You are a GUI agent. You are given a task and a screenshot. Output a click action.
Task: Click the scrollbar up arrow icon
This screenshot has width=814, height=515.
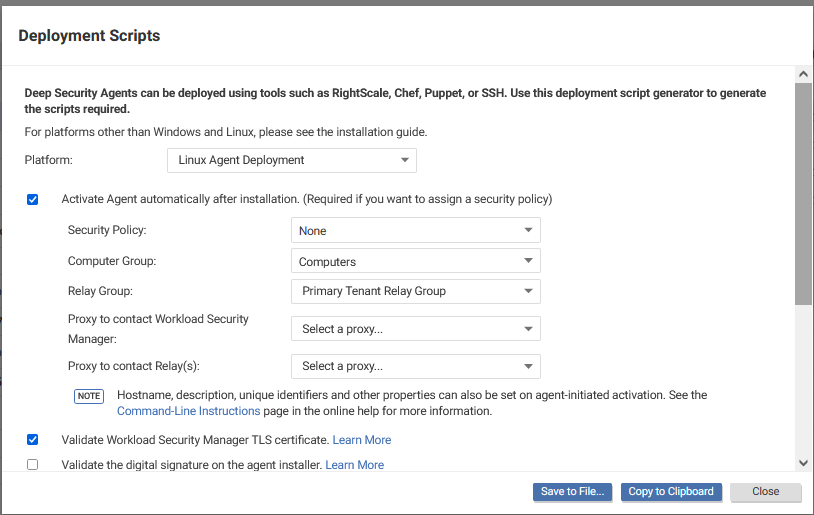click(x=803, y=74)
